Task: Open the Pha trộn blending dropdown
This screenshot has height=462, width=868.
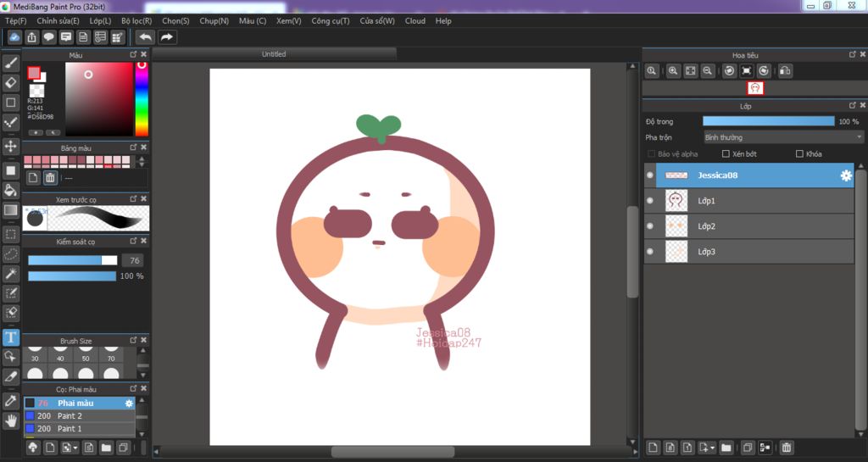Action: coord(783,137)
